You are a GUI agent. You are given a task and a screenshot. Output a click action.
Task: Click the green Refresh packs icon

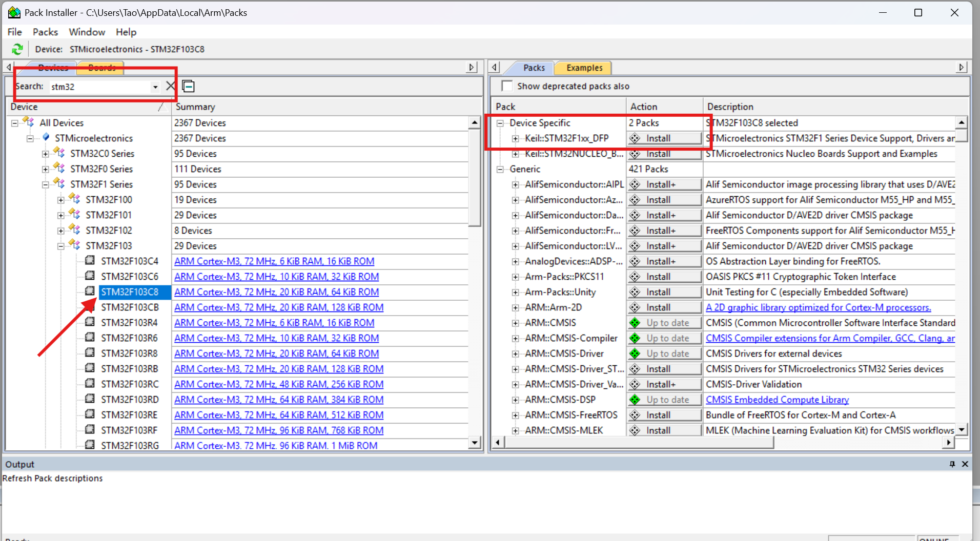point(17,49)
